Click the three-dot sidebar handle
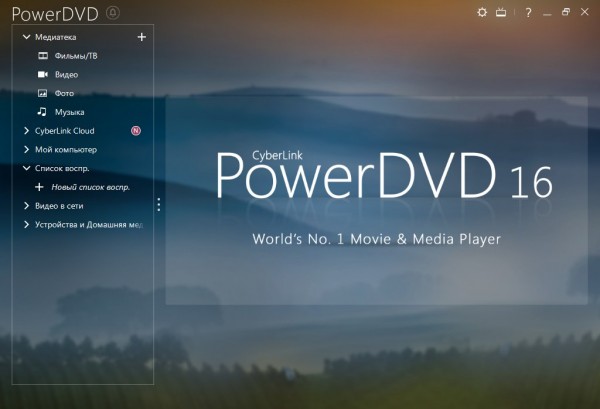Image resolution: width=600 pixels, height=409 pixels. click(x=159, y=205)
